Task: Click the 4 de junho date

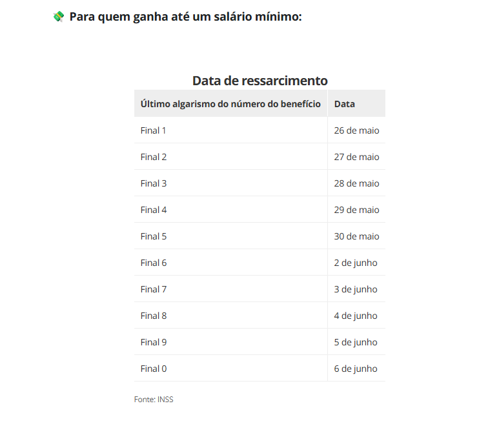Action: [x=356, y=315]
